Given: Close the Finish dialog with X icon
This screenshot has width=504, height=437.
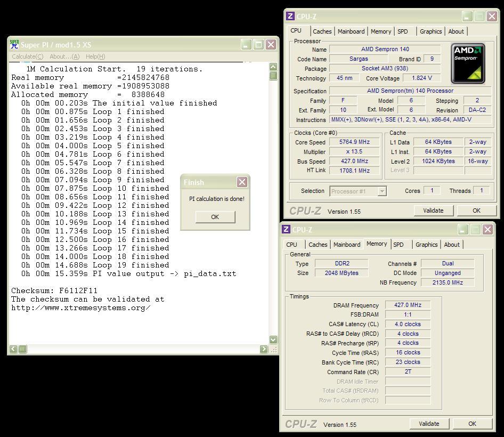Looking at the screenshot, I should pyautogui.click(x=242, y=182).
